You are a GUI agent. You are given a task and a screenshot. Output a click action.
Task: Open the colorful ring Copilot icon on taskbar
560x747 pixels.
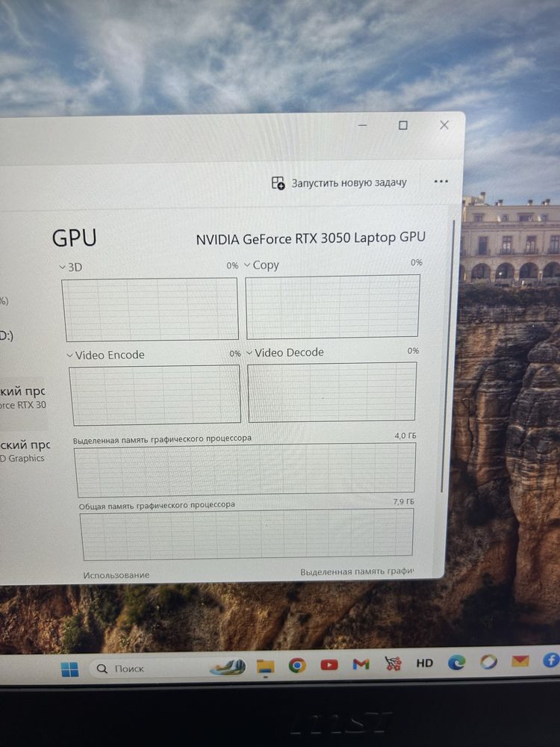[x=488, y=661]
